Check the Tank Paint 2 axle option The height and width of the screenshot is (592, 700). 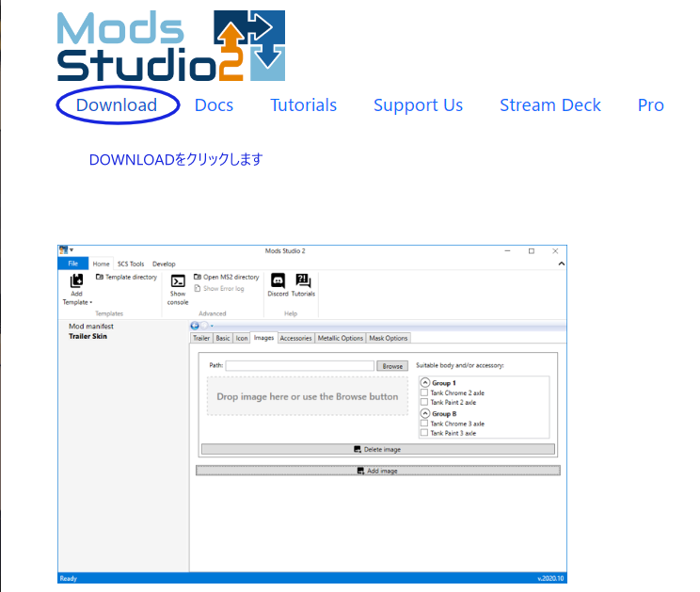tap(424, 402)
